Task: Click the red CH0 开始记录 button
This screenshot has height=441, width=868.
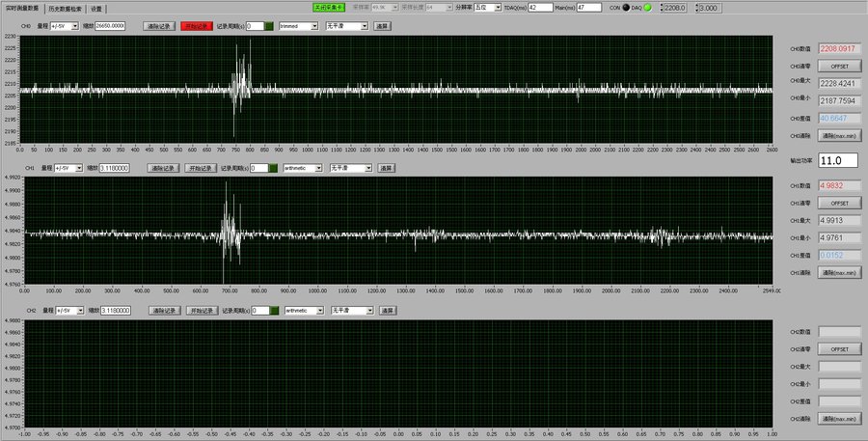Action: tap(197, 26)
